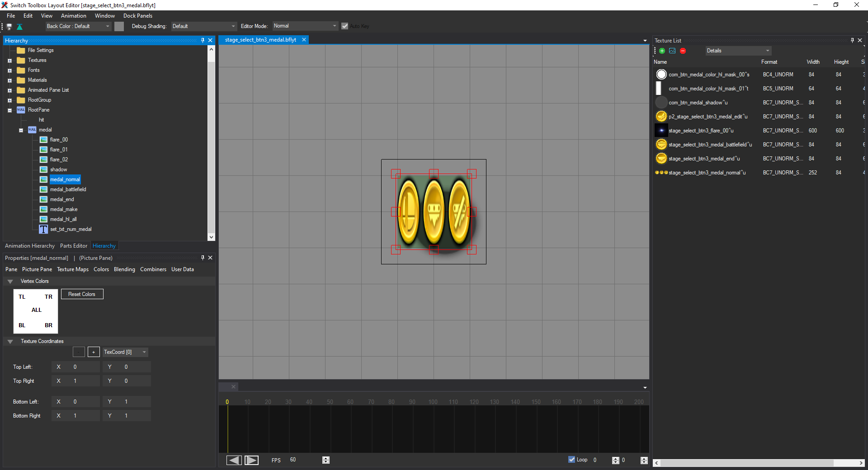868x470 pixels.
Task: Add a texture with the green plus icon
Action: (x=662, y=51)
